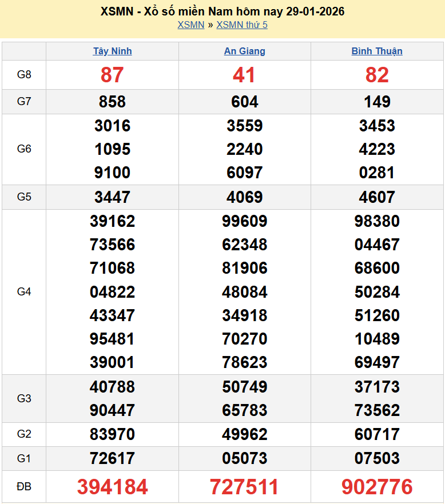The width and height of the screenshot is (445, 504).
Task: Open the An Giang province link
Action: pos(244,51)
